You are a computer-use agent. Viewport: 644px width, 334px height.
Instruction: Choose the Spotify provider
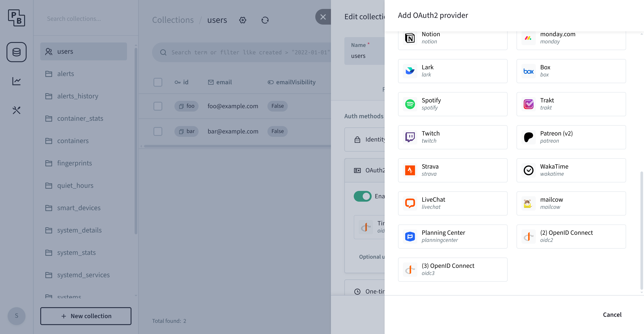coord(453,104)
